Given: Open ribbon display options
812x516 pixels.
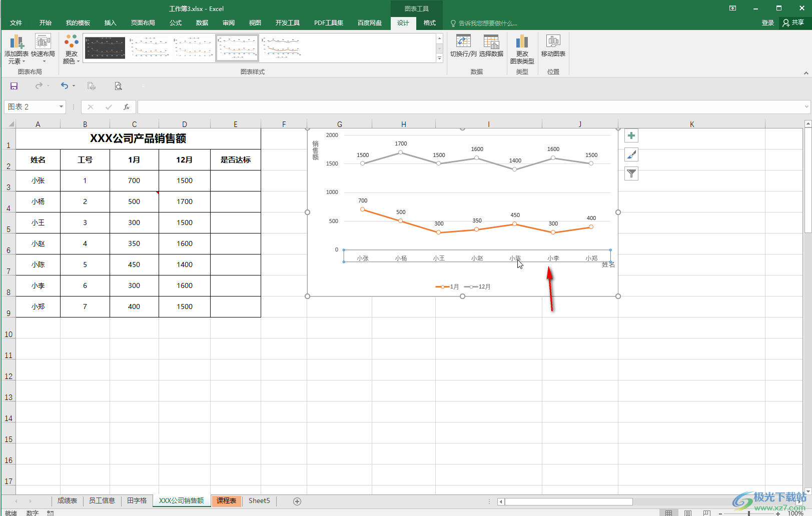Looking at the screenshot, I should [x=732, y=8].
